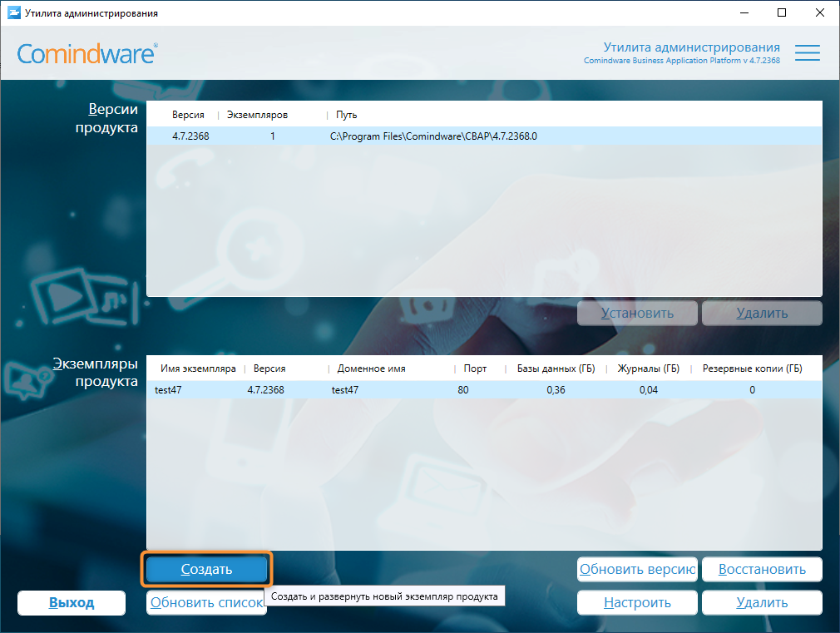
Task: Click the 4.7.2368 cell in instances table
Action: pos(265,390)
